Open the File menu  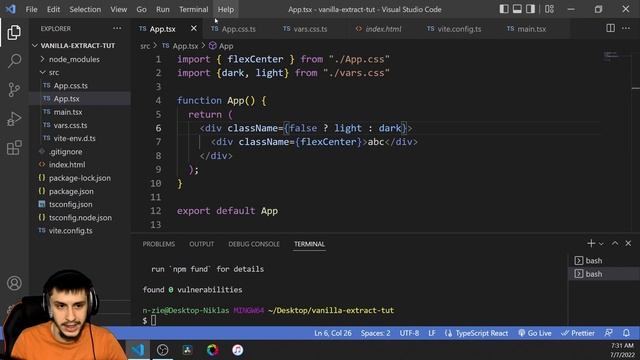pyautogui.click(x=31, y=9)
